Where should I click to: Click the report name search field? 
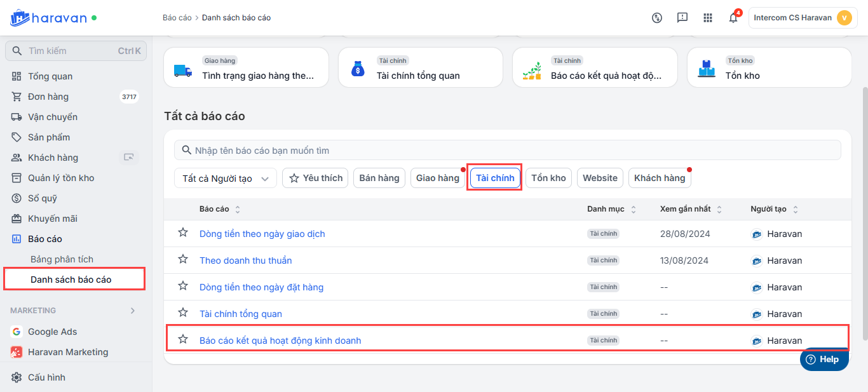507,151
